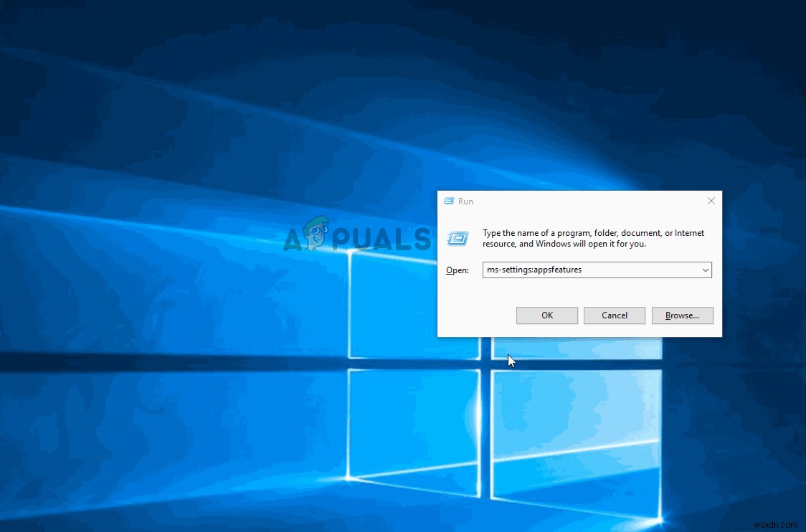Close the Run dialog with the X
The width and height of the screenshot is (806, 532).
coord(711,201)
